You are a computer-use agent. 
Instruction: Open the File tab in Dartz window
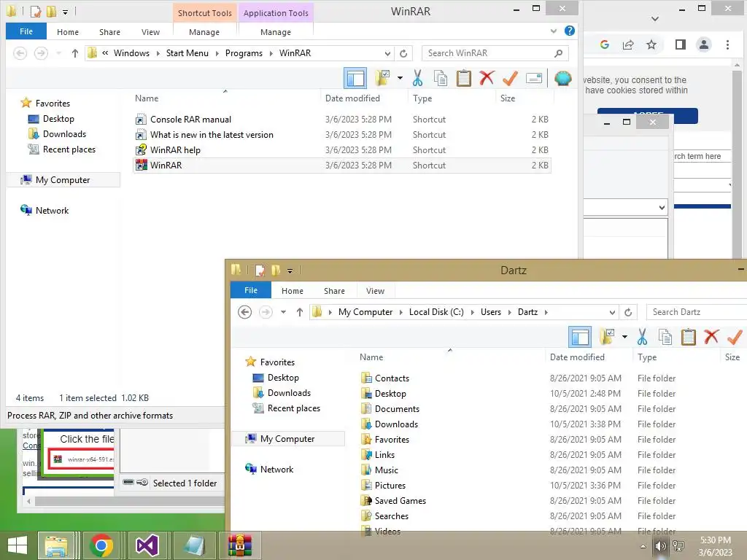(251, 290)
